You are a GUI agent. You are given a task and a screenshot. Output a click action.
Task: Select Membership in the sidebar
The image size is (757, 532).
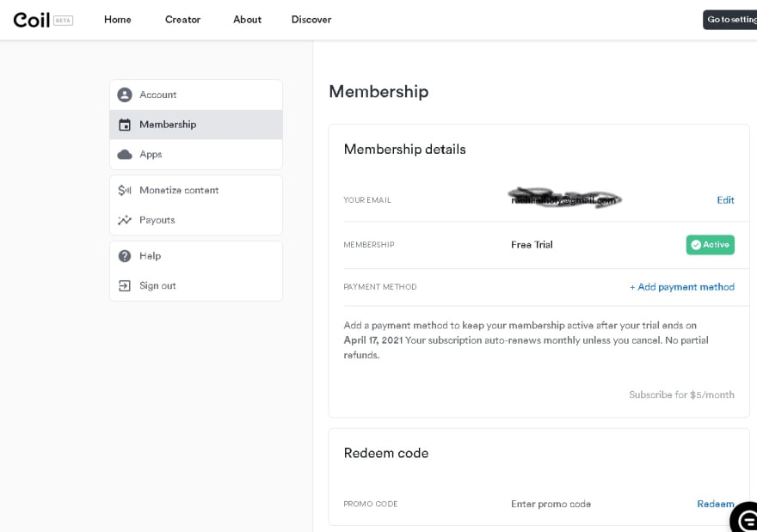(x=196, y=125)
